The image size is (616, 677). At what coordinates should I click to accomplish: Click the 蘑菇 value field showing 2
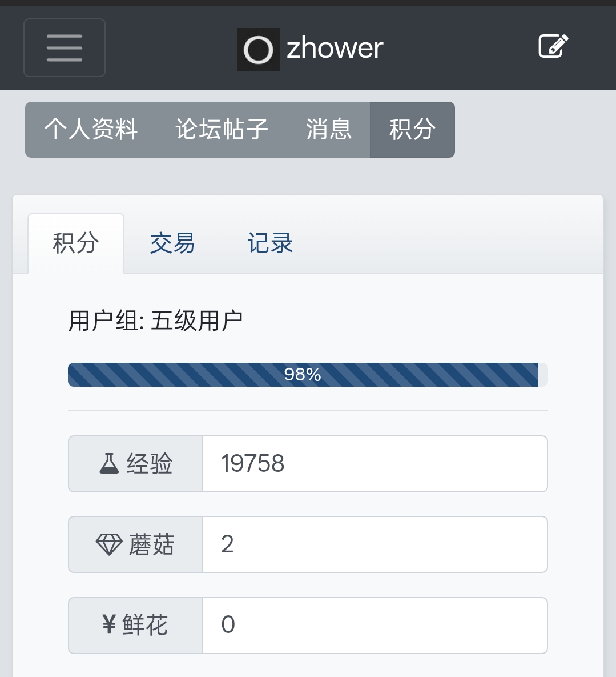tap(375, 544)
